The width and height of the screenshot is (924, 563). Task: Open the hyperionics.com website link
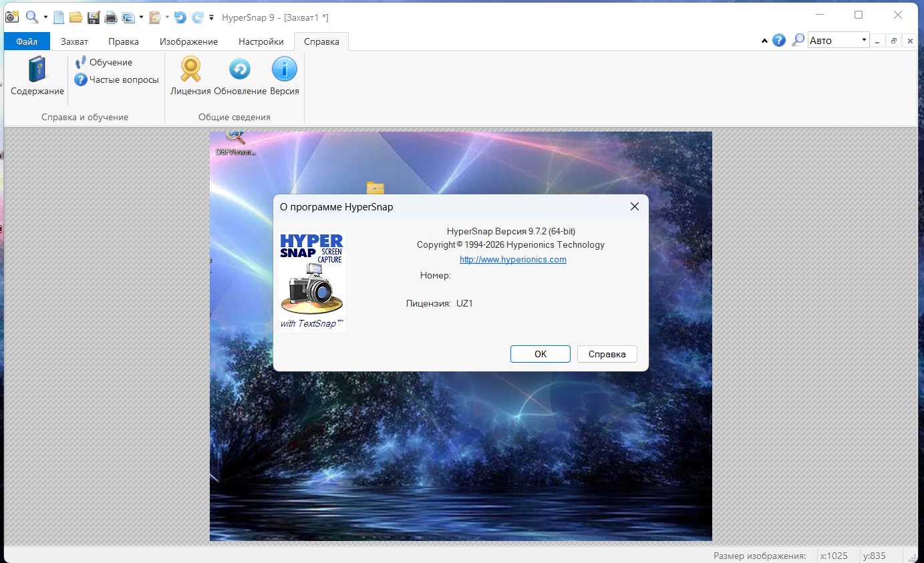click(x=512, y=259)
